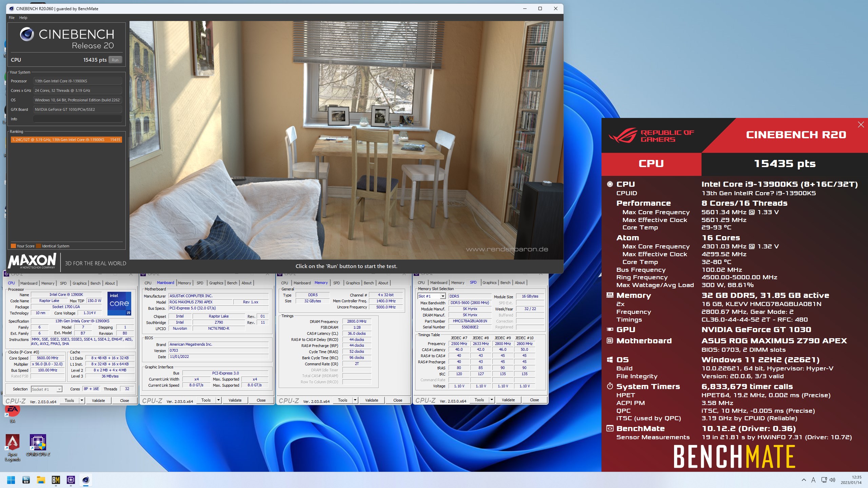Click the Cinebench logo icon in title bar
Viewport: 868px width, 488px height.
(12, 8)
